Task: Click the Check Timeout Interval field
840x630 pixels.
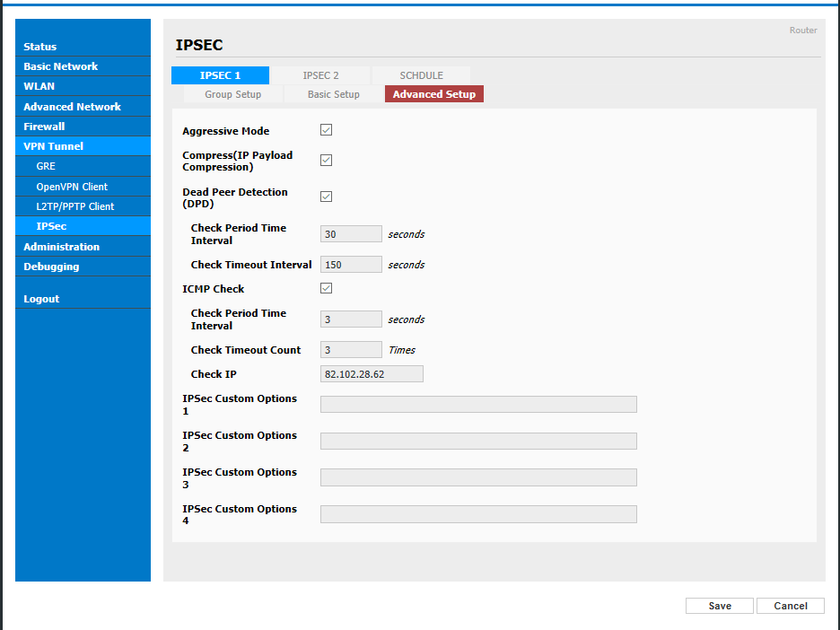Action: (x=351, y=265)
